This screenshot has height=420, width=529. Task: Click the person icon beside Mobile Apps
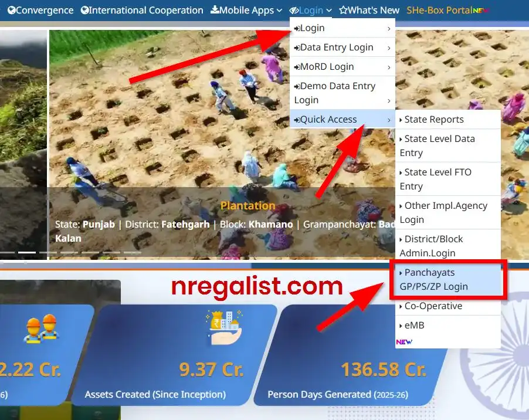[216, 10]
